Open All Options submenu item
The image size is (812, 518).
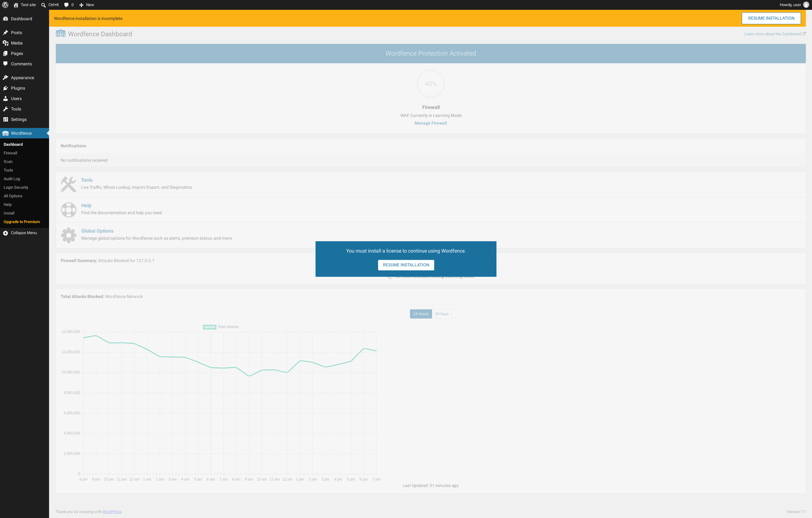[x=13, y=196]
